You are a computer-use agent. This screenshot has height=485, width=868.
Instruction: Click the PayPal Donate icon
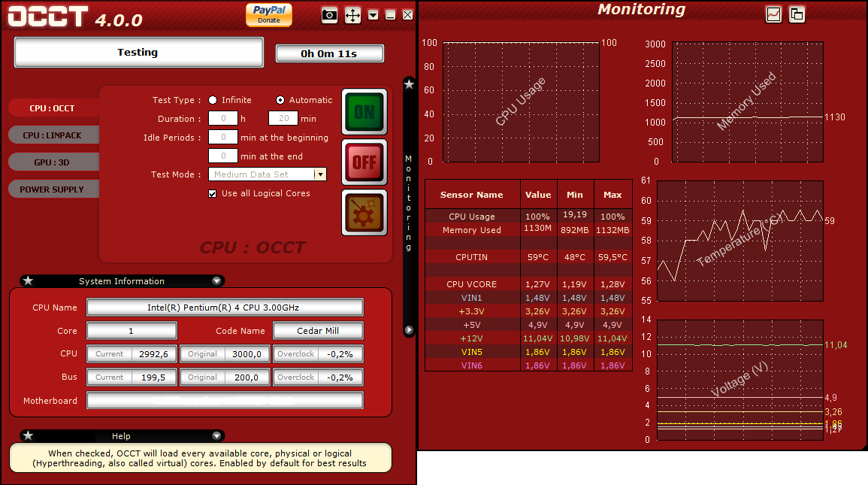pos(268,14)
